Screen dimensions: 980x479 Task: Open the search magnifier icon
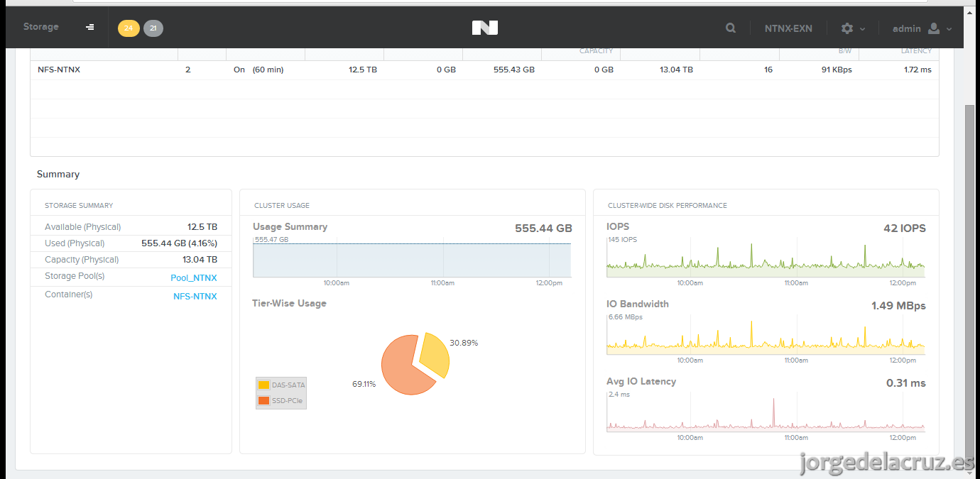(x=731, y=28)
